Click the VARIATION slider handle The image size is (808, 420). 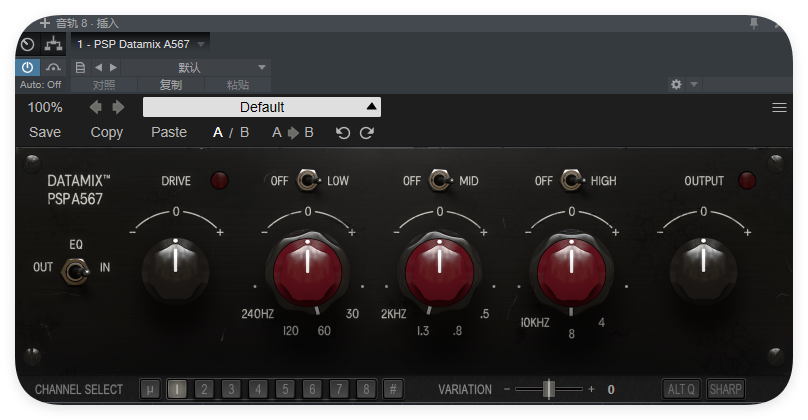click(x=549, y=389)
